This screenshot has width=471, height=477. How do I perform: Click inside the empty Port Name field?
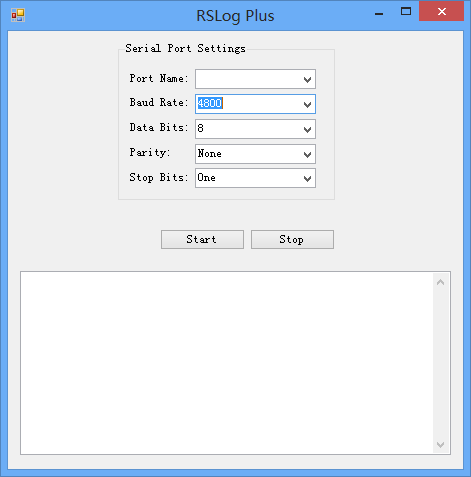tap(248, 79)
